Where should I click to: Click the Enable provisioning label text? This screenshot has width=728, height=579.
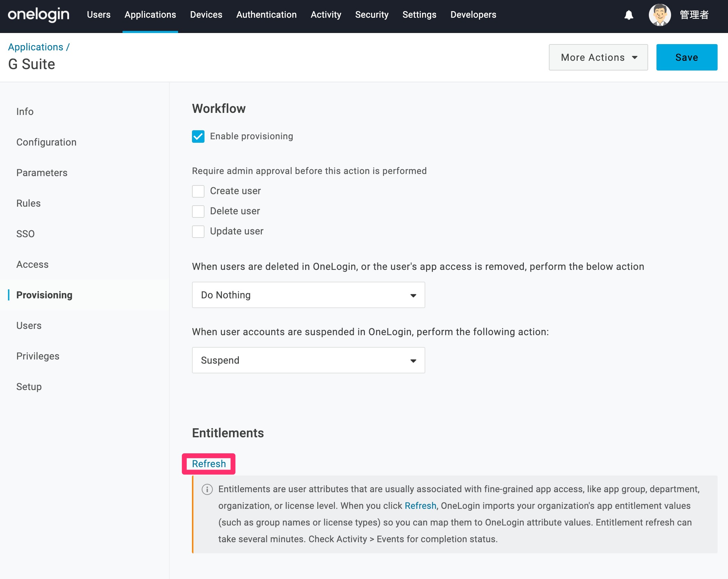[x=251, y=136]
